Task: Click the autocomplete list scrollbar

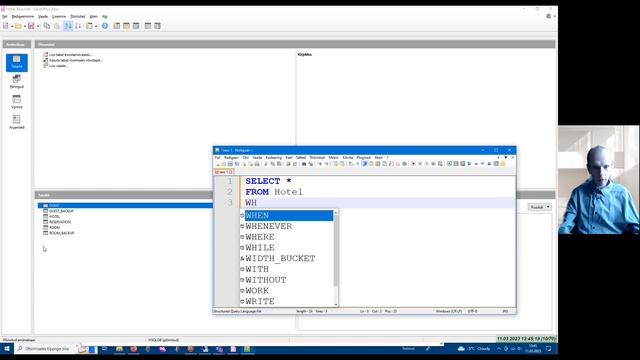Action: 336,258
